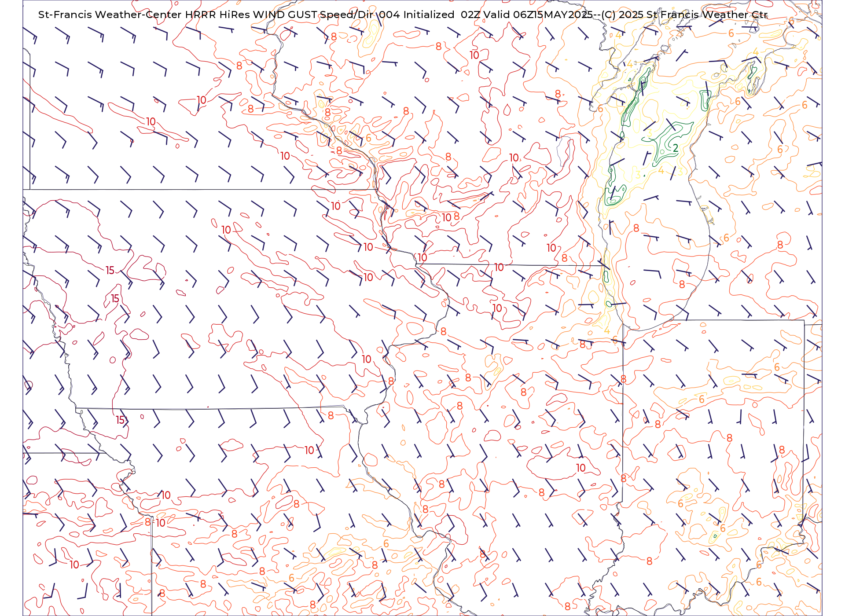Click the green '2' contour label
Screen dimensions: 845x616
click(676, 149)
